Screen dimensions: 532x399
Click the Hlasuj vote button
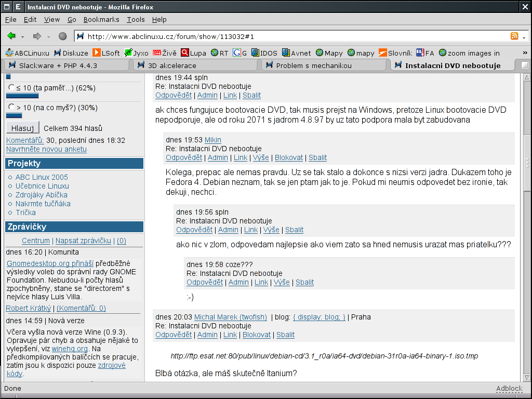(22, 128)
